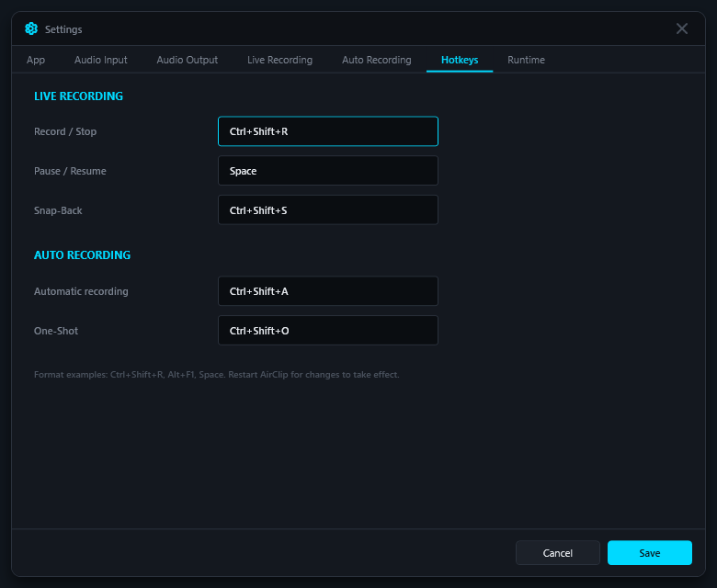This screenshot has height=588, width=717.
Task: Edit the Snap-Back hotkey field
Action: (x=328, y=209)
